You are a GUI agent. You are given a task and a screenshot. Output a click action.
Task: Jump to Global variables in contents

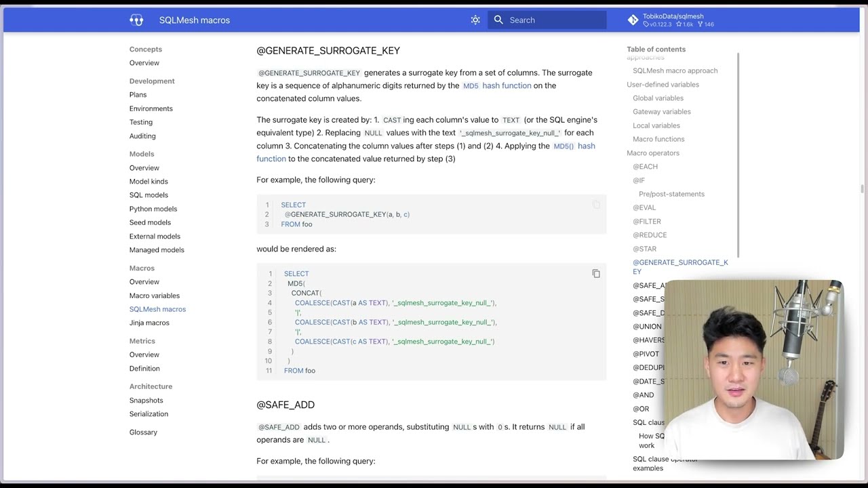pos(658,98)
